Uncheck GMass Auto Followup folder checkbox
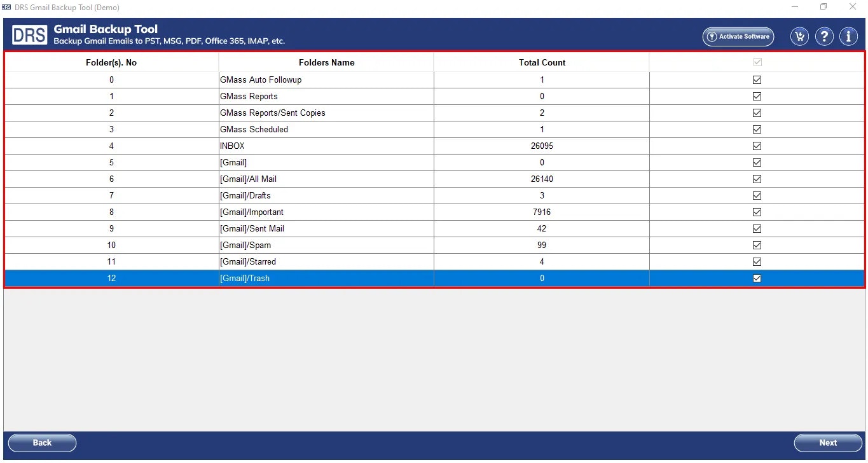868x463 pixels. (757, 79)
